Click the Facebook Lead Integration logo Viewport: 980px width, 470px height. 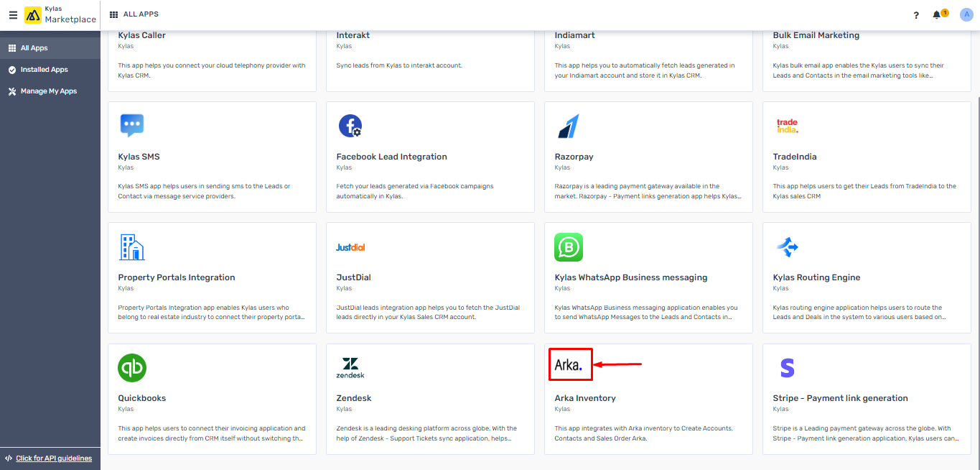pyautogui.click(x=350, y=126)
